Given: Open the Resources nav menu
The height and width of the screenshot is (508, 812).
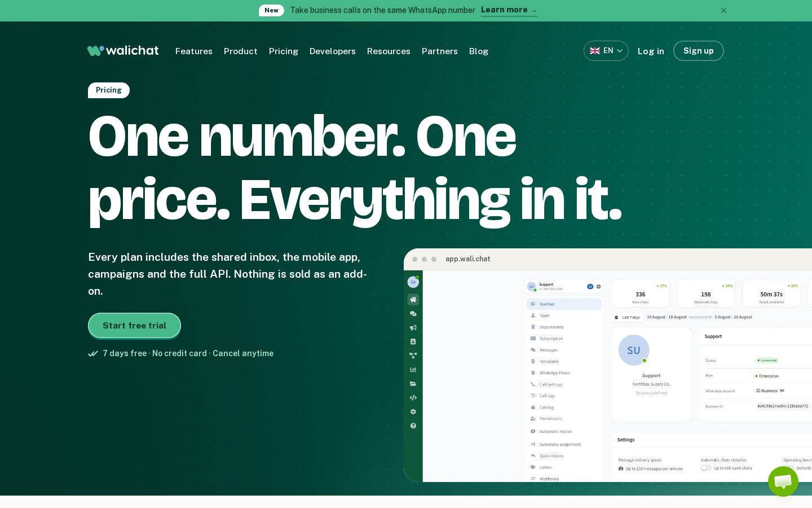Looking at the screenshot, I should click(389, 51).
